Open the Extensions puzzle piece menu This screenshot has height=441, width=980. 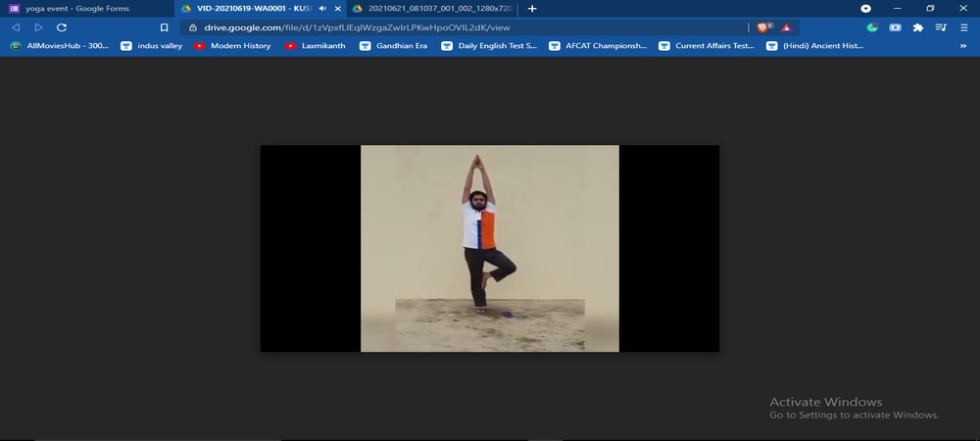click(918, 27)
